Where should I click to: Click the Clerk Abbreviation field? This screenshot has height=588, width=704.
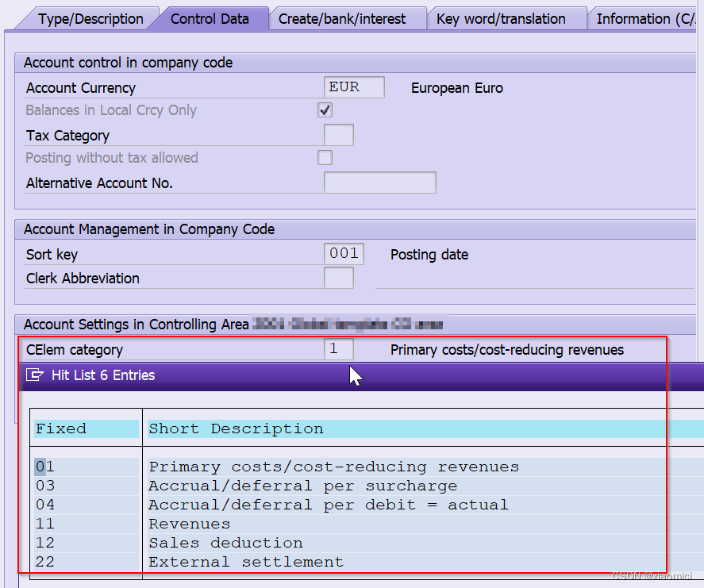(339, 278)
